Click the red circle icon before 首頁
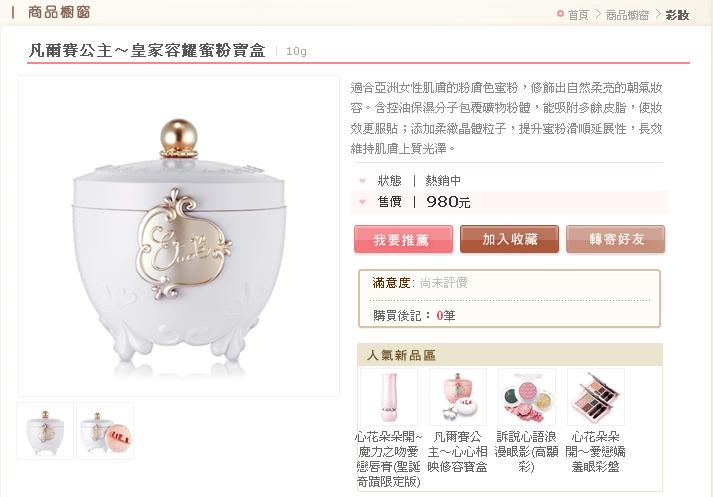 click(x=560, y=14)
